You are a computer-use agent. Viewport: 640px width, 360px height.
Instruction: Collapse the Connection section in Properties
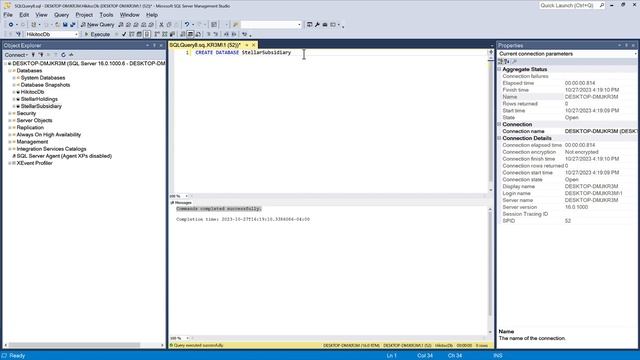coord(499,124)
